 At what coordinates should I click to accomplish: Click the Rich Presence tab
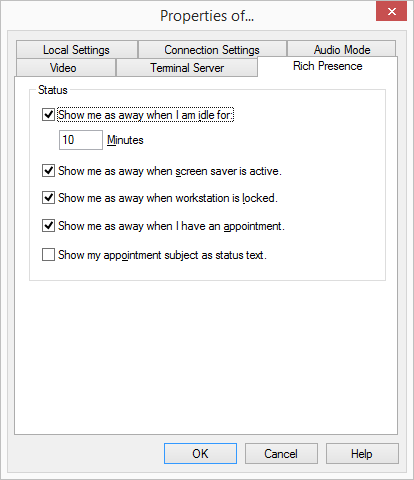coord(328,66)
